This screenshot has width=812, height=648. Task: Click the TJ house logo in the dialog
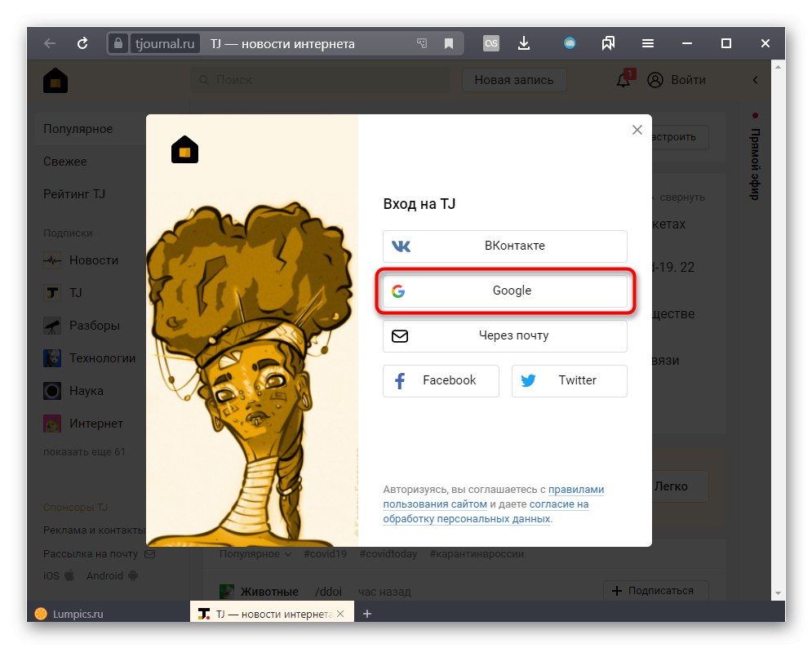point(185,149)
